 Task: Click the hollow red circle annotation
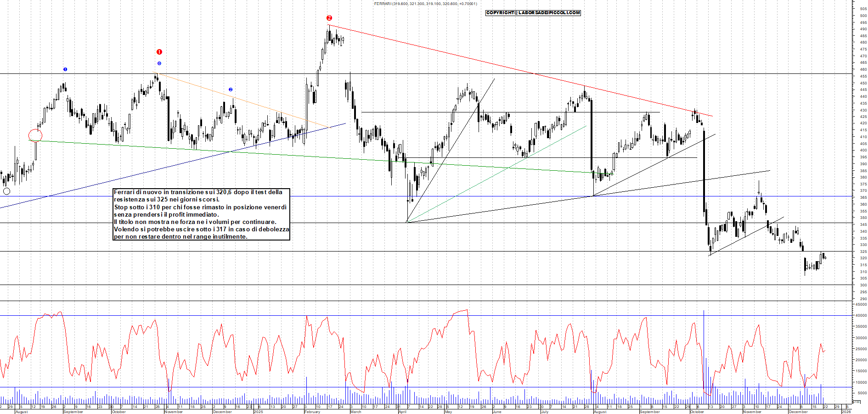35,135
